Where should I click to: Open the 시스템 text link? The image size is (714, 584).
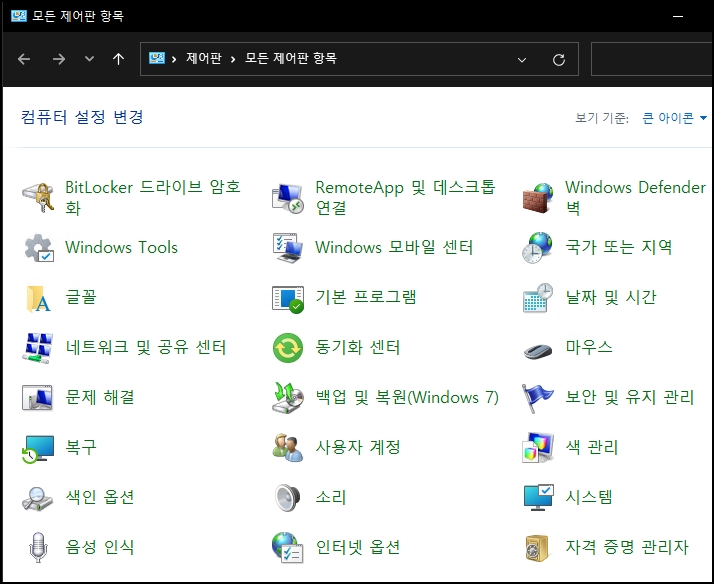coord(589,497)
